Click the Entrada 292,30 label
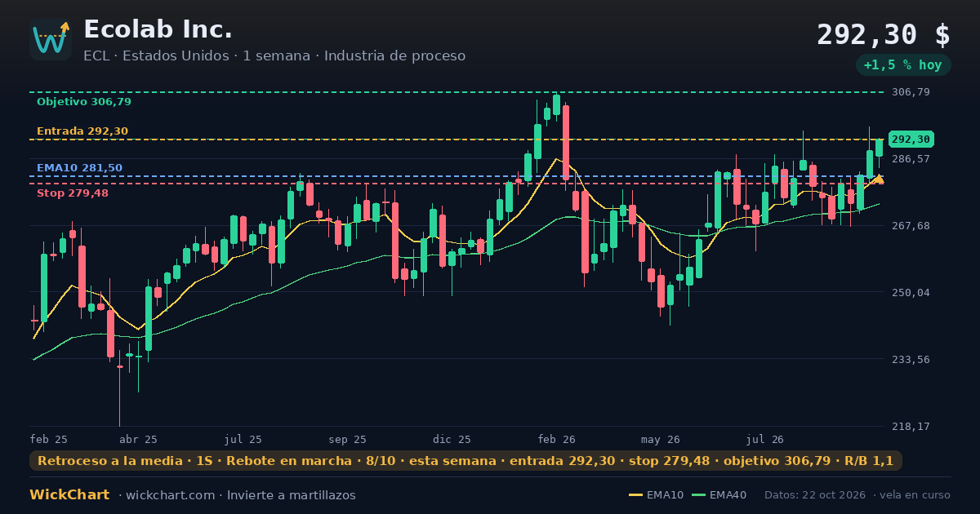 [x=82, y=131]
